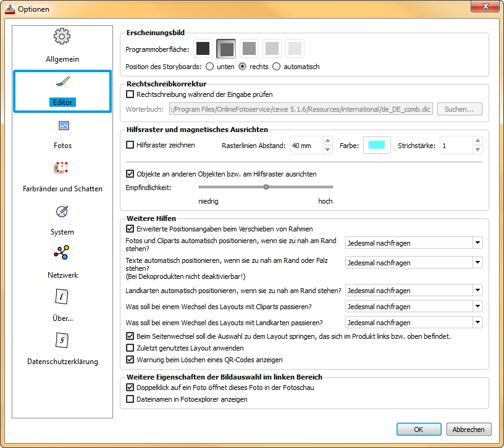Click the Empfindlichkeit slider handle
504x448 pixels.
click(266, 186)
